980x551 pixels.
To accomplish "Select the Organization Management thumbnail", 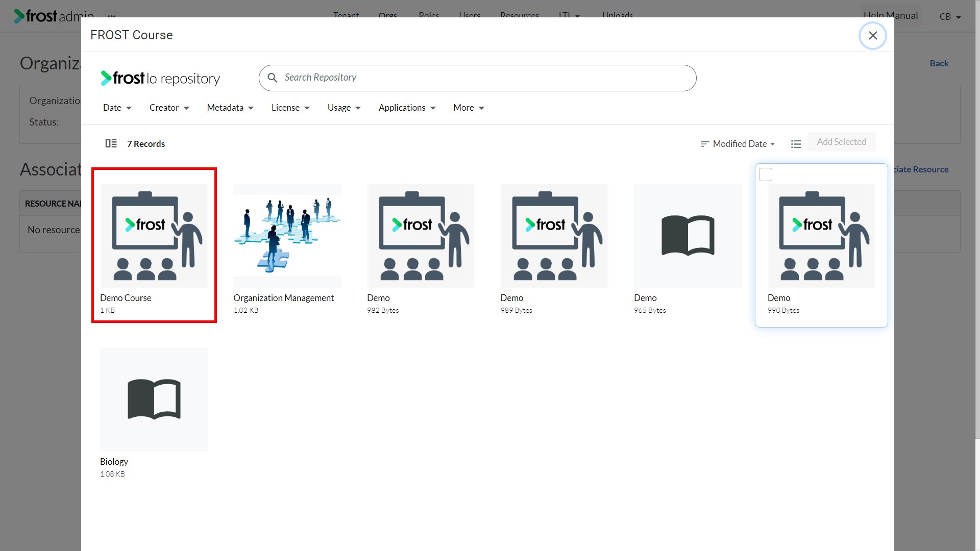I will click(x=287, y=235).
